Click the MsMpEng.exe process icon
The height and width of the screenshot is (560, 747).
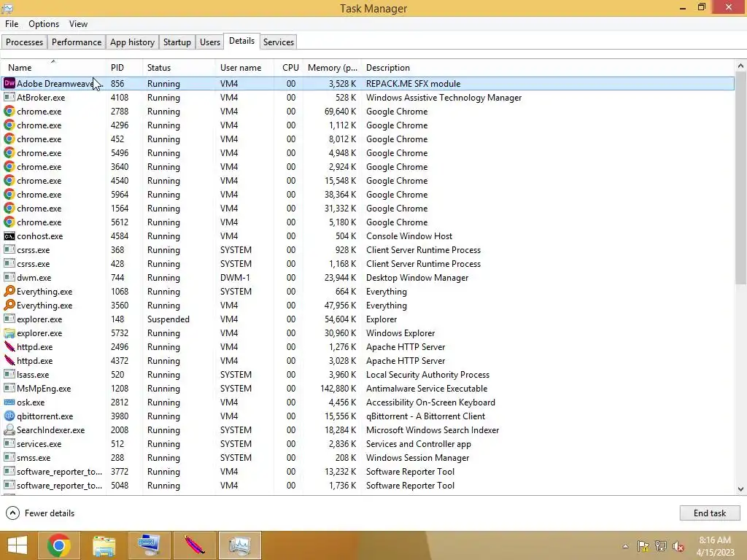tap(9, 388)
